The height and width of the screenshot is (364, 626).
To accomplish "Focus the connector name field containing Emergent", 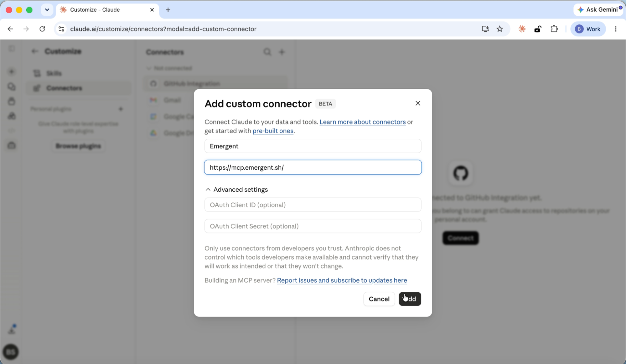I will click(313, 146).
